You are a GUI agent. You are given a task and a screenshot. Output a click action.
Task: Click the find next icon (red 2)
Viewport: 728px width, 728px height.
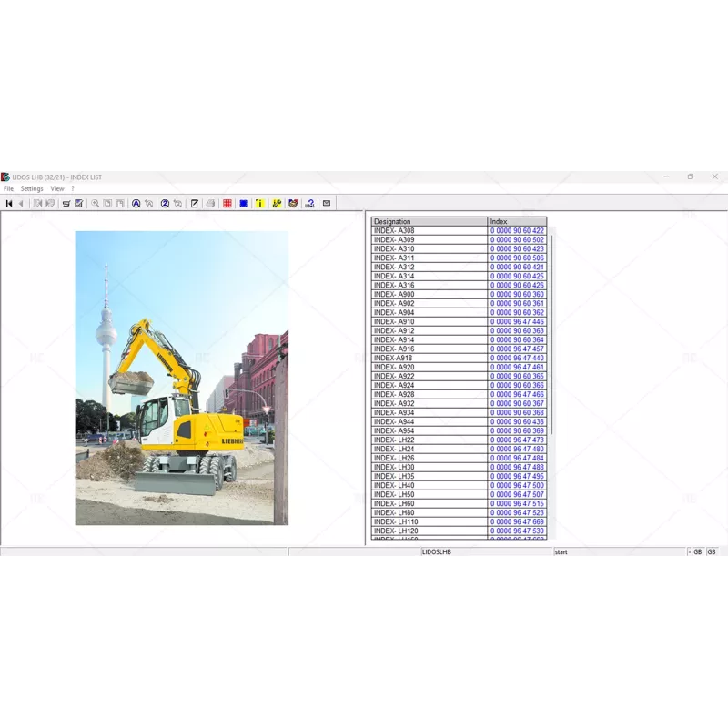pos(166,205)
